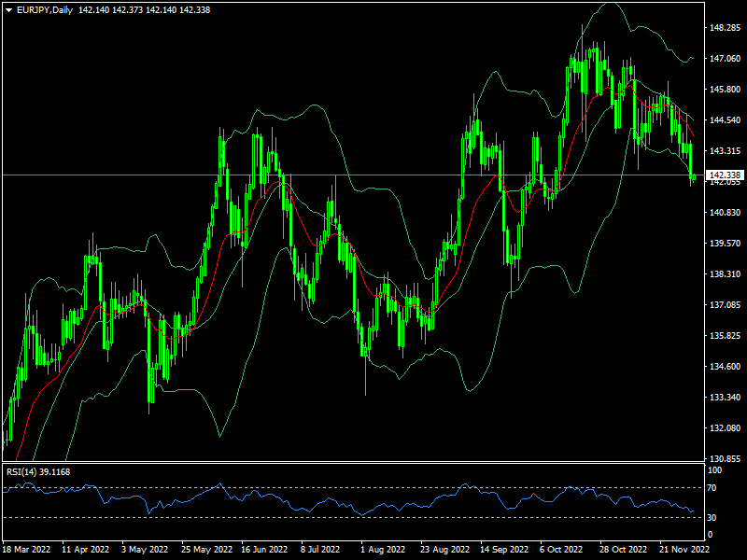Click the 147.060 price axis label
This screenshot has height=560, width=747.
click(x=726, y=58)
